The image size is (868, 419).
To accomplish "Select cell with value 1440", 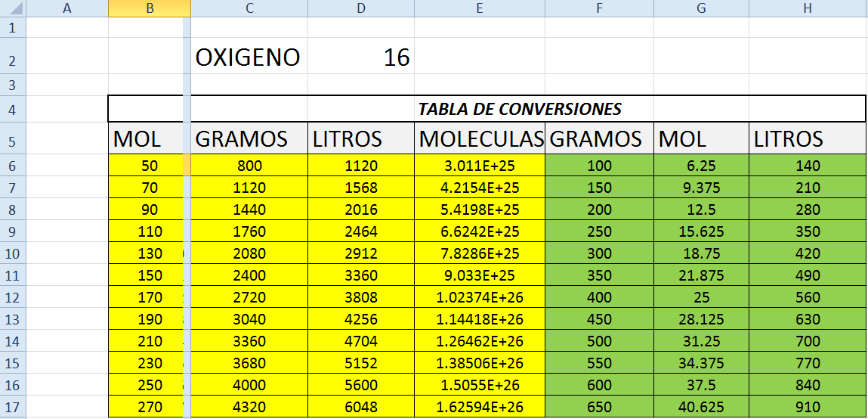I will pyautogui.click(x=249, y=209).
